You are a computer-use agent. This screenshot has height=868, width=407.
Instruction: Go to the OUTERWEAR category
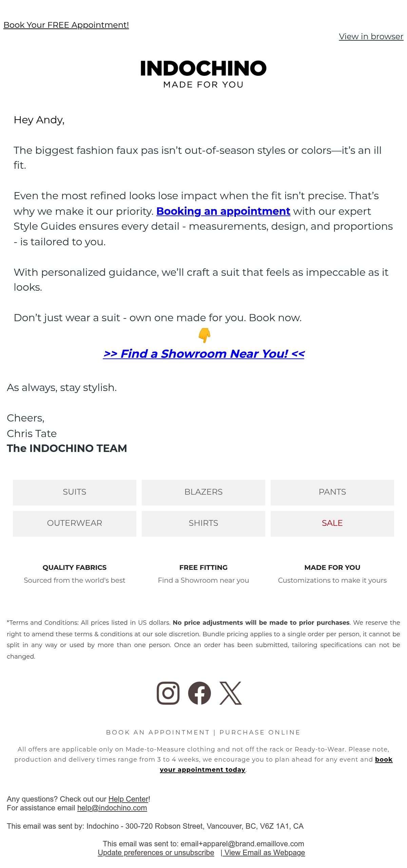pyautogui.click(x=75, y=523)
